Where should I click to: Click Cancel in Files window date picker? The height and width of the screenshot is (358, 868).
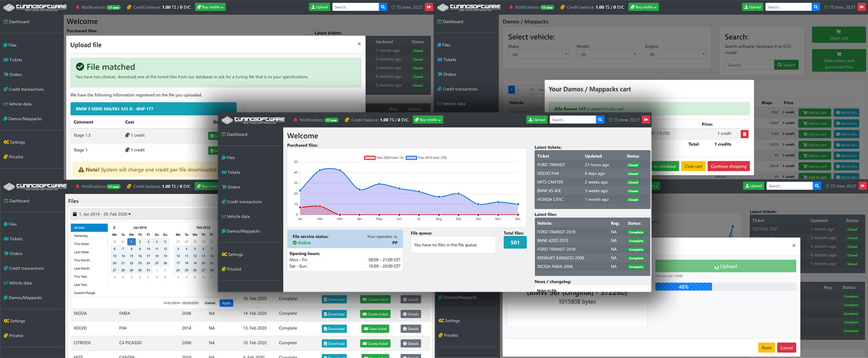(210, 303)
